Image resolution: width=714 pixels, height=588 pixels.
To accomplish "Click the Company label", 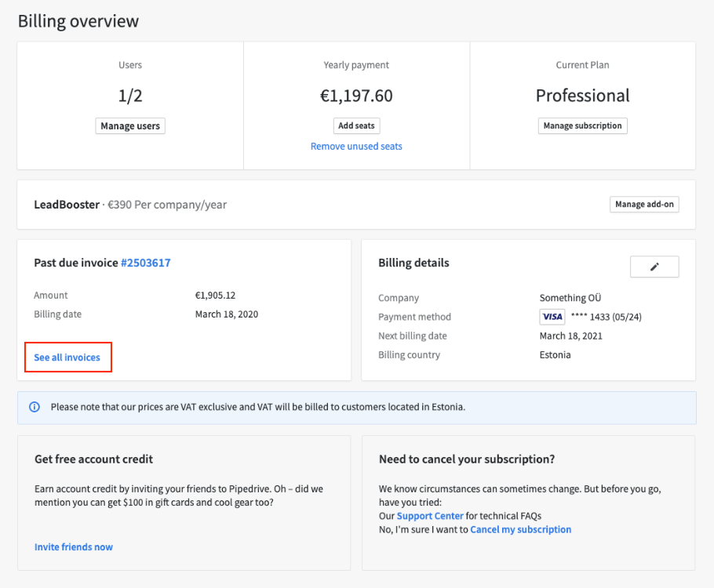I will pyautogui.click(x=399, y=298).
